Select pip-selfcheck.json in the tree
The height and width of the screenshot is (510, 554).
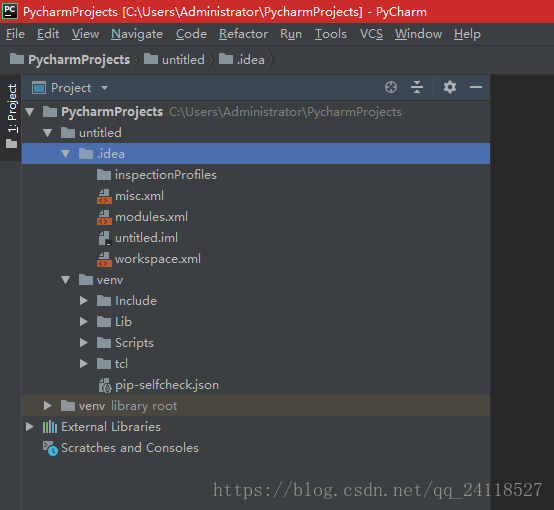(167, 385)
